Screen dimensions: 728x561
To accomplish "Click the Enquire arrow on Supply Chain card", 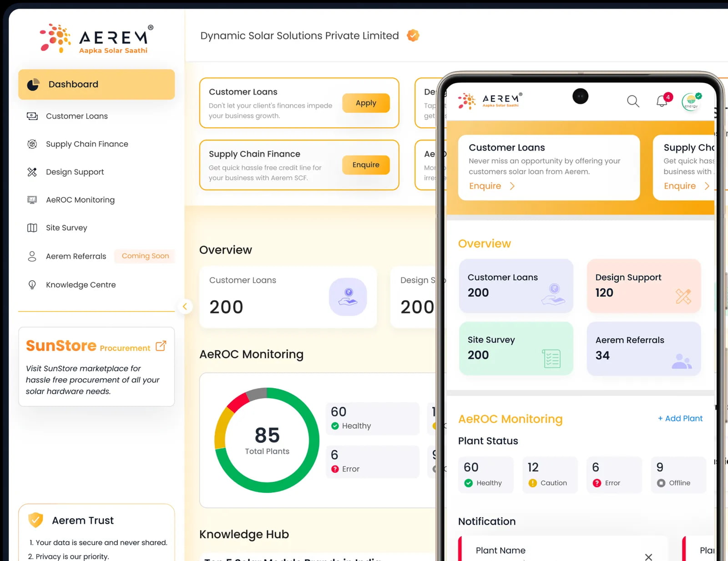I will (x=706, y=186).
